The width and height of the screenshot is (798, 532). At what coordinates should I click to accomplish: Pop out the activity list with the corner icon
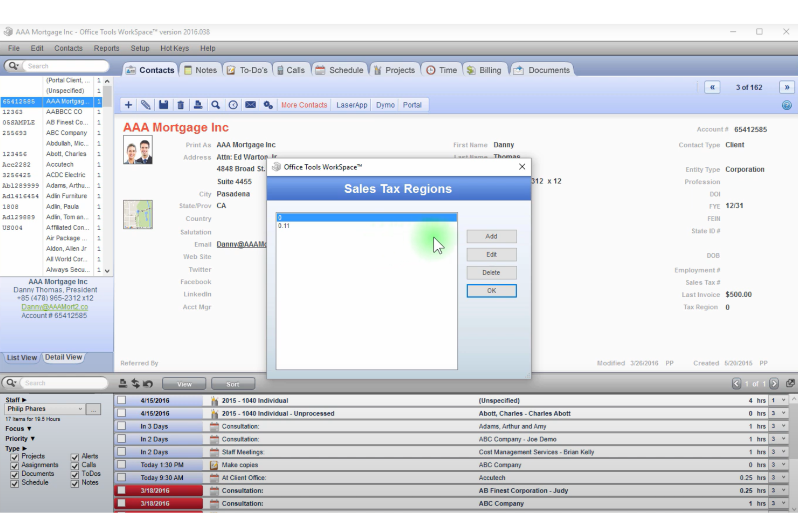790,383
